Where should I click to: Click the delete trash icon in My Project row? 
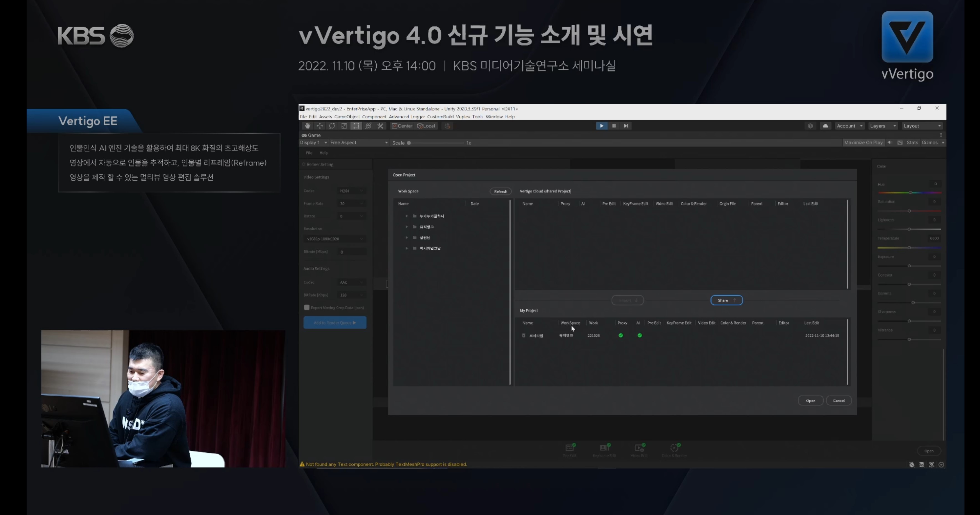(524, 335)
